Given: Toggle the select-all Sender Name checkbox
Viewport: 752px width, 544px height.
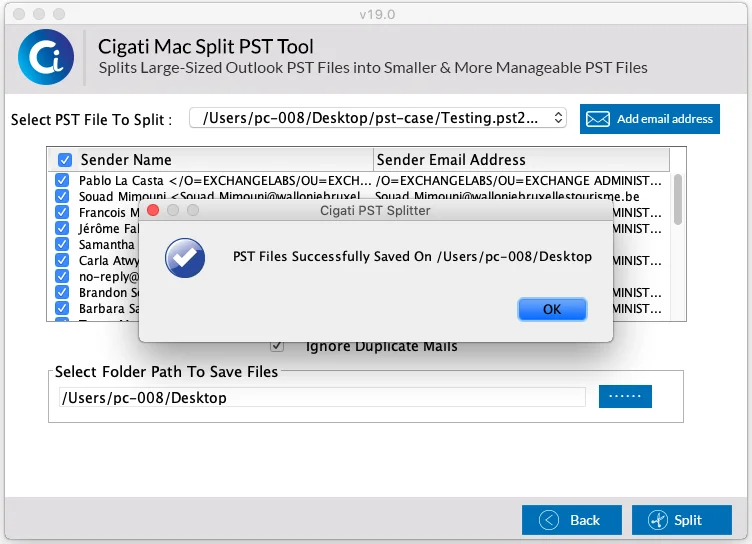Looking at the screenshot, I should pyautogui.click(x=65, y=160).
